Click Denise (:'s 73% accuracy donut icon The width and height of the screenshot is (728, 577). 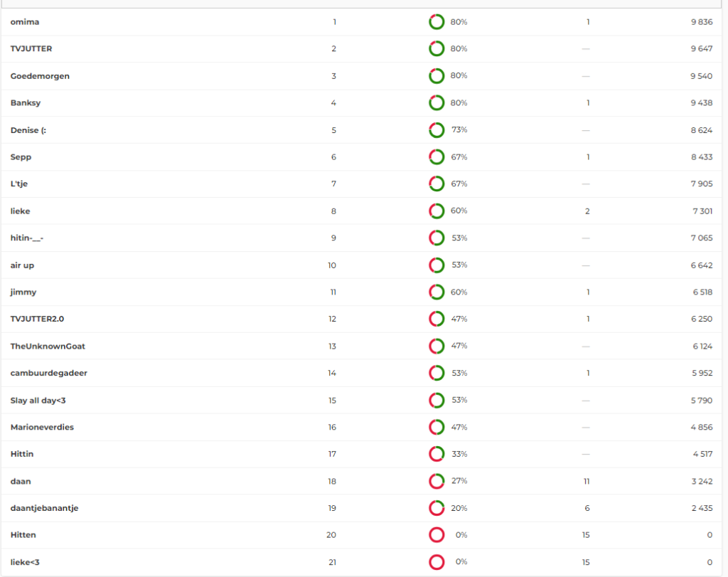tap(437, 130)
